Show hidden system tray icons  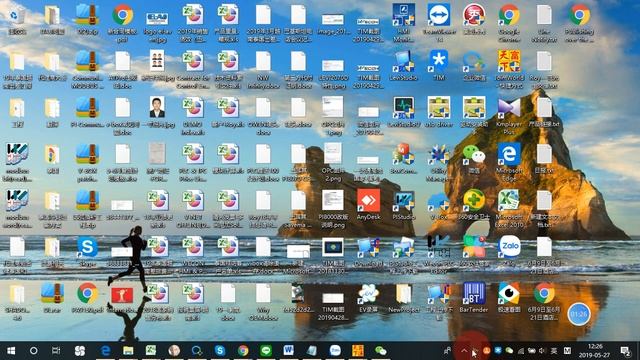464,351
